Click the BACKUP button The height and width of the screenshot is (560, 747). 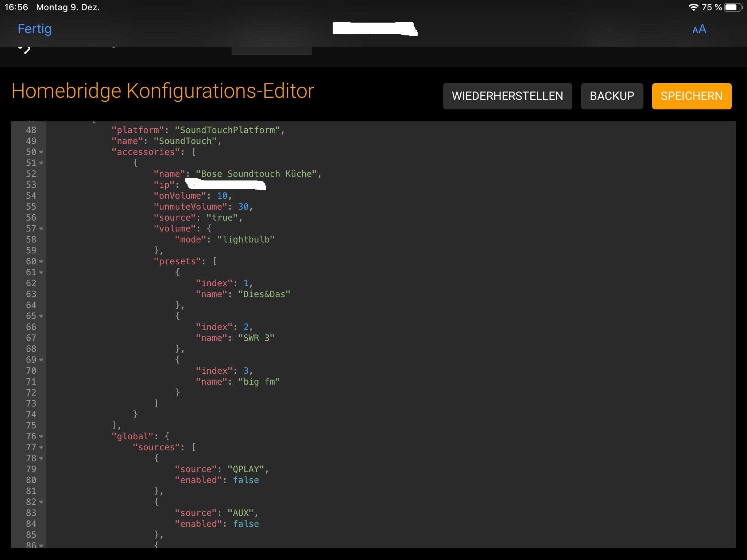coord(612,96)
